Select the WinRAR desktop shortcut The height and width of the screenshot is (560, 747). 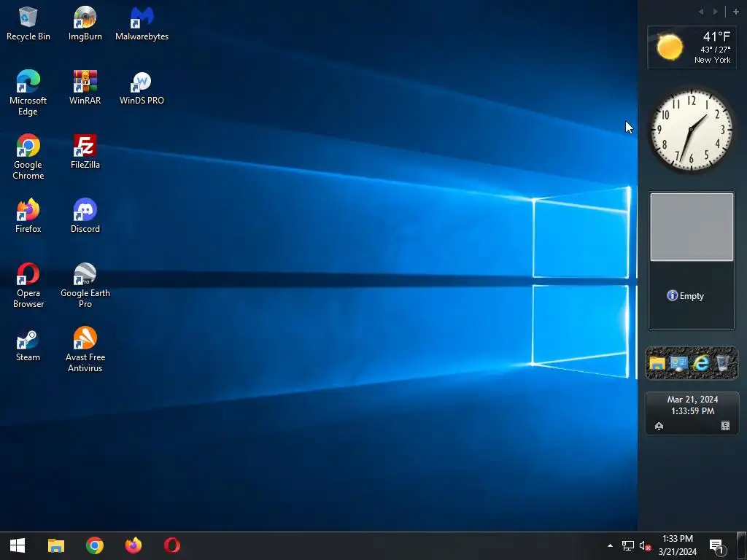click(x=85, y=87)
